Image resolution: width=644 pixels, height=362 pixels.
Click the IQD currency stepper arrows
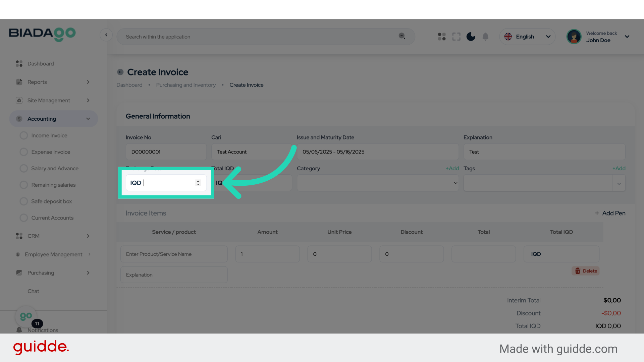pos(198,183)
